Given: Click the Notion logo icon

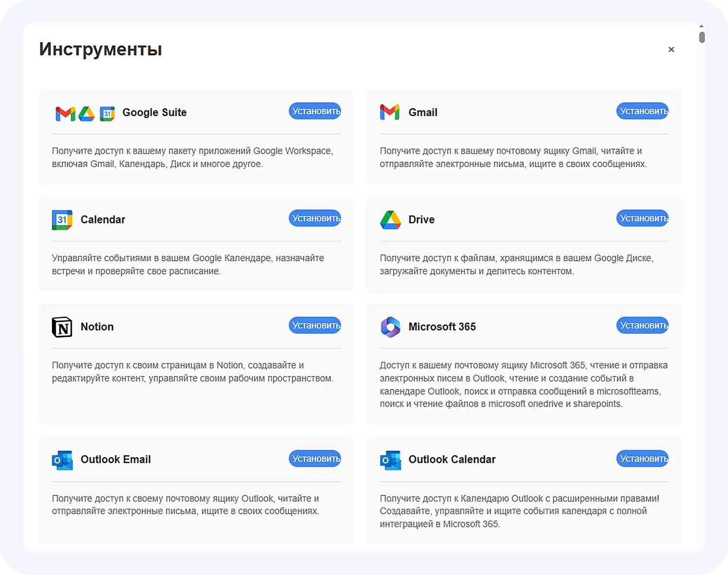Looking at the screenshot, I should (x=62, y=327).
